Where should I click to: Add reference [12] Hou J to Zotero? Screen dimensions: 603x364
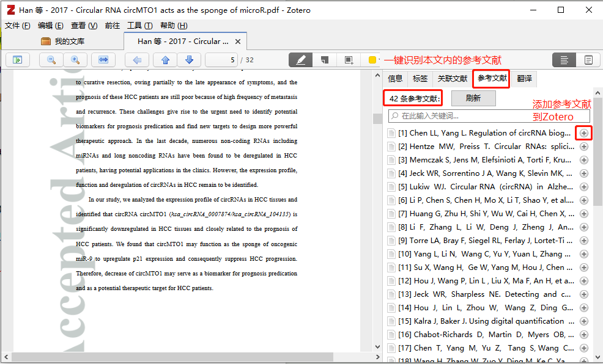(x=584, y=281)
